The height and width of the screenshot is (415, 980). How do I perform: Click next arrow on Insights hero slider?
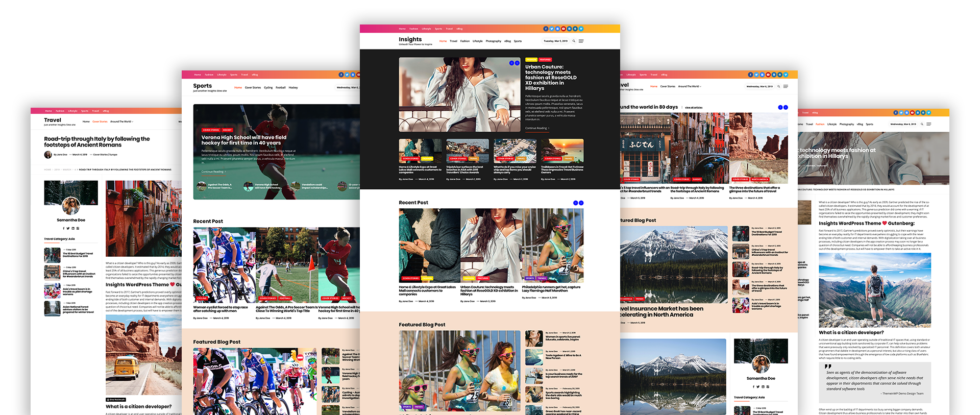(x=517, y=63)
